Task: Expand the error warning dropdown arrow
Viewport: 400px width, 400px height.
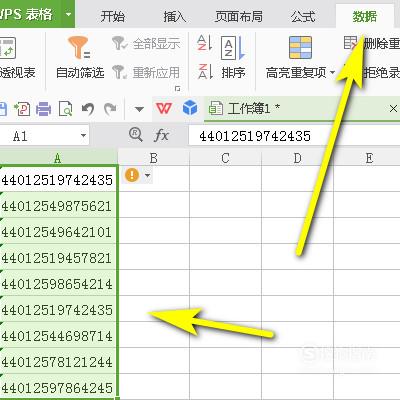Action: tap(147, 175)
